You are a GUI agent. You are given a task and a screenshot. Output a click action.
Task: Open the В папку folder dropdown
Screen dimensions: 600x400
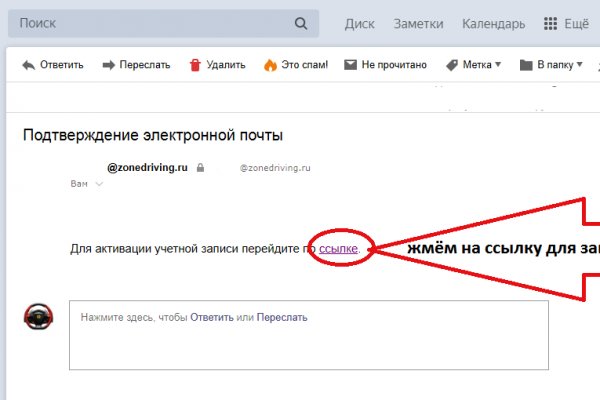click(x=551, y=65)
